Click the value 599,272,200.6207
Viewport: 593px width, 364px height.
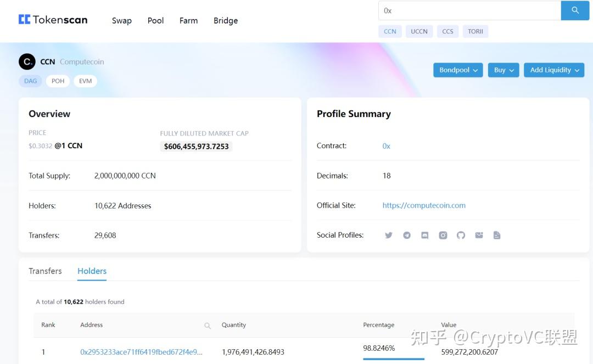[469, 352]
